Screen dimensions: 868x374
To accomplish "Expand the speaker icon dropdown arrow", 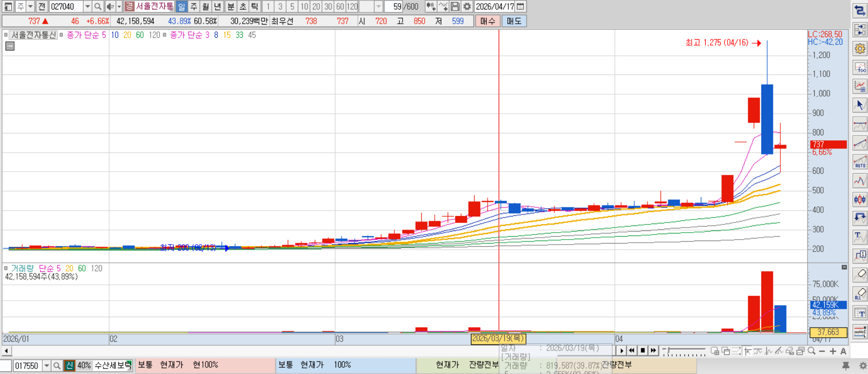I will [119, 7].
